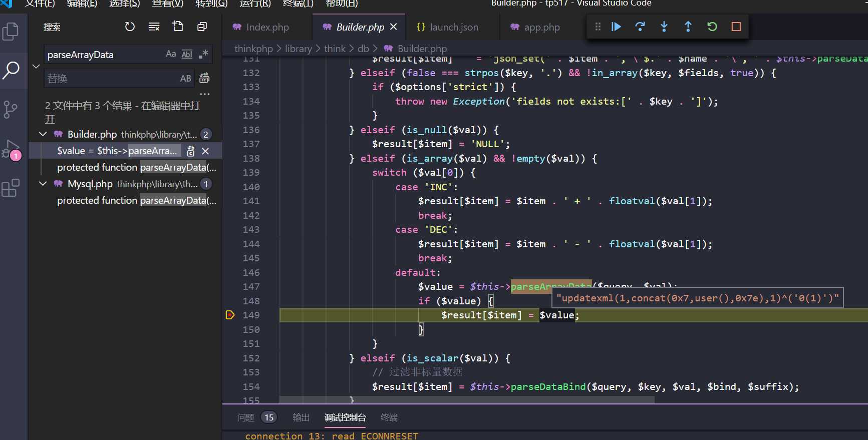Step over in the debugger
Screen dimensions: 868x440
click(640, 27)
